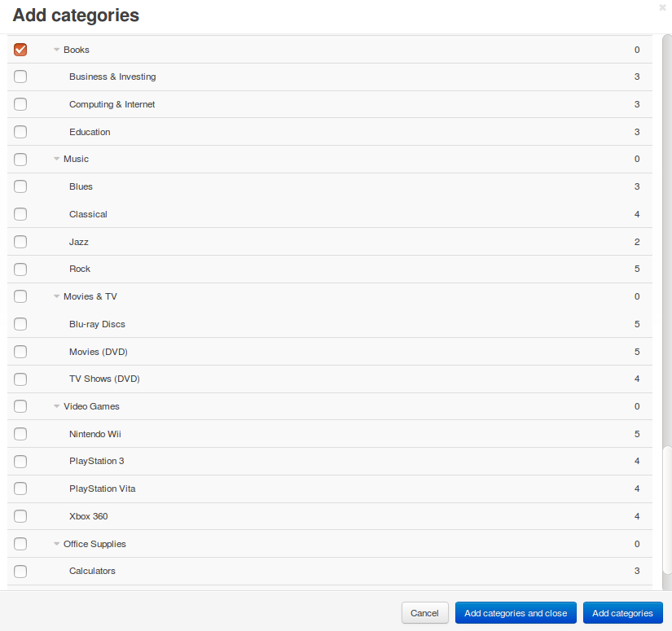This screenshot has height=631, width=672.
Task: Click the Classical label
Action: [88, 214]
